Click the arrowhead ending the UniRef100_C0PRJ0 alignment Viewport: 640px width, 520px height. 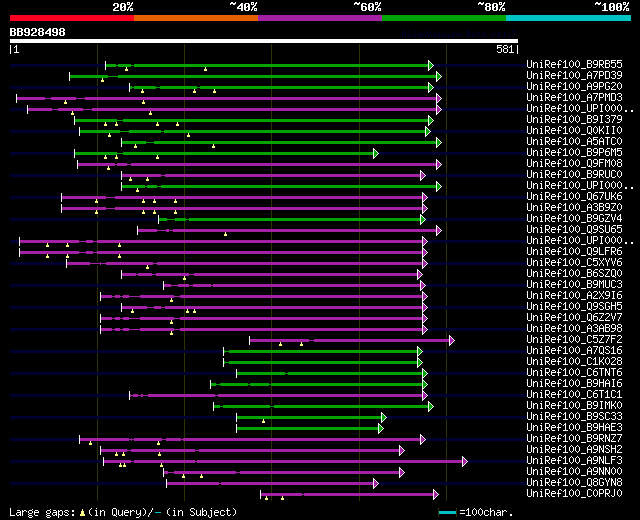pos(436,495)
